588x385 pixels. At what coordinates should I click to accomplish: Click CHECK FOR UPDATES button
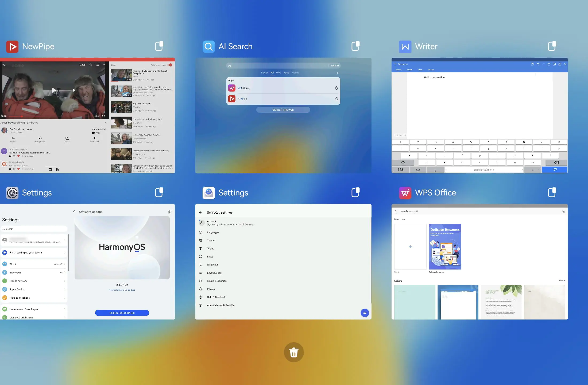[x=122, y=313]
